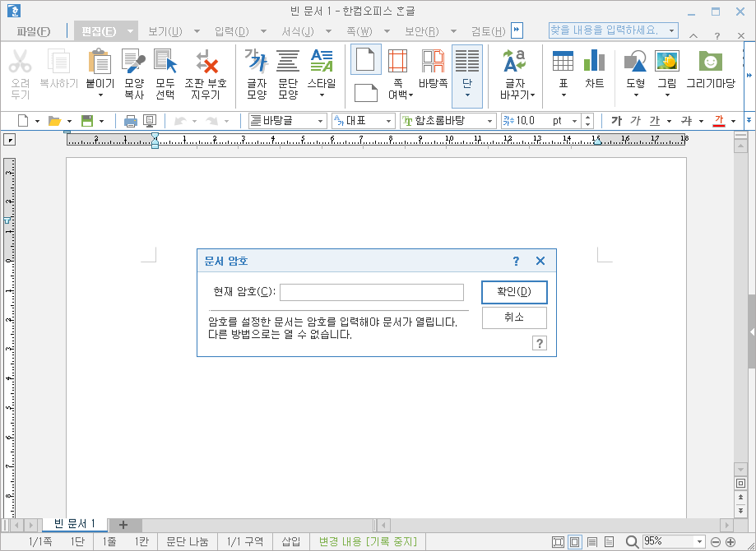
Task: Click the font size stepper up arrow
Action: tap(587, 117)
